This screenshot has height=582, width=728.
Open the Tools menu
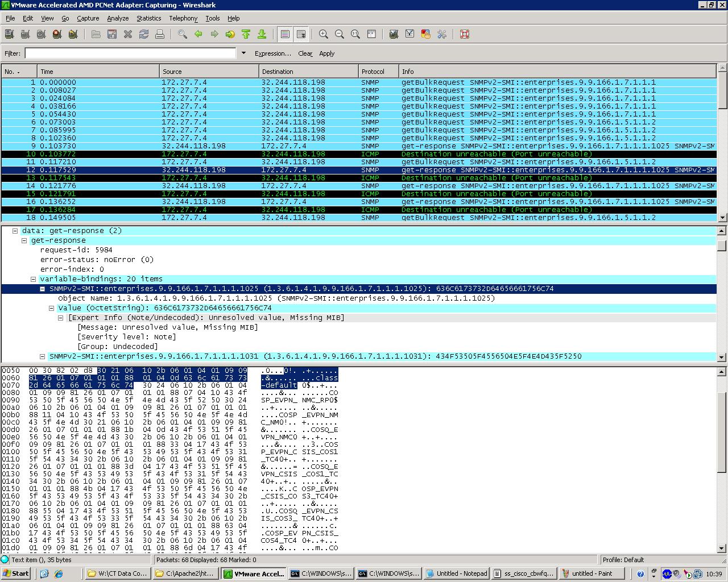[x=212, y=18]
